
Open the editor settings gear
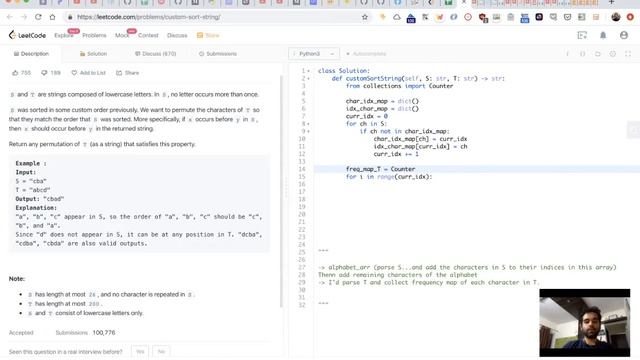click(613, 54)
